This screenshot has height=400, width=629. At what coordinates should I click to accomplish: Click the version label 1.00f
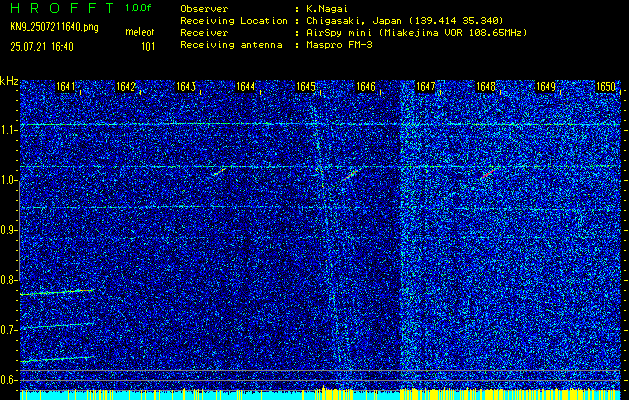pyautogui.click(x=138, y=8)
